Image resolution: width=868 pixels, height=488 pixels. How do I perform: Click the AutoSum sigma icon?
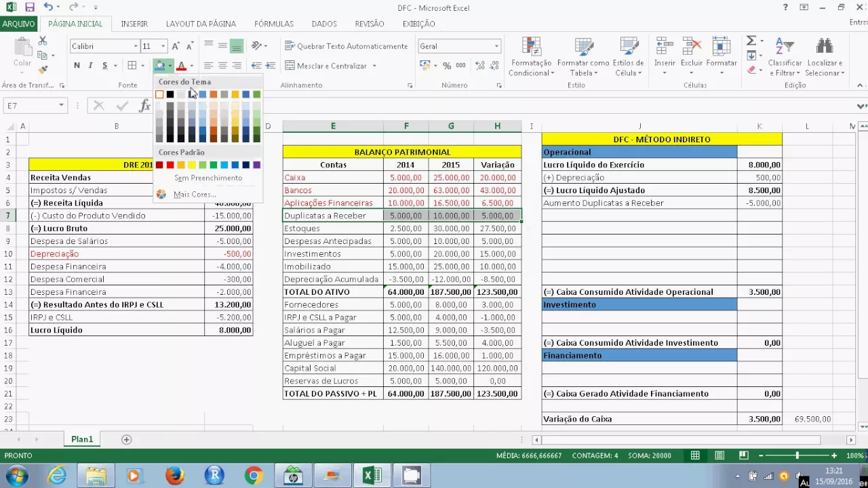pos(751,41)
